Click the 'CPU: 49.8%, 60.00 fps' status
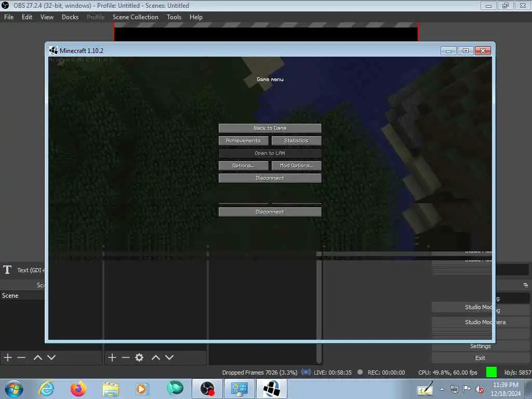Screen dimensions: 532x399 447,373
